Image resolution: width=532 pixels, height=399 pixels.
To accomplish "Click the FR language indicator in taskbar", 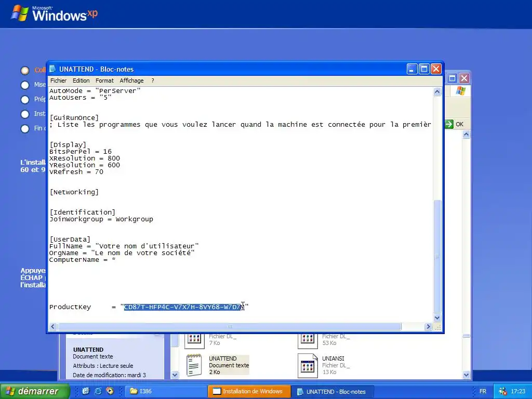I will (x=483, y=392).
